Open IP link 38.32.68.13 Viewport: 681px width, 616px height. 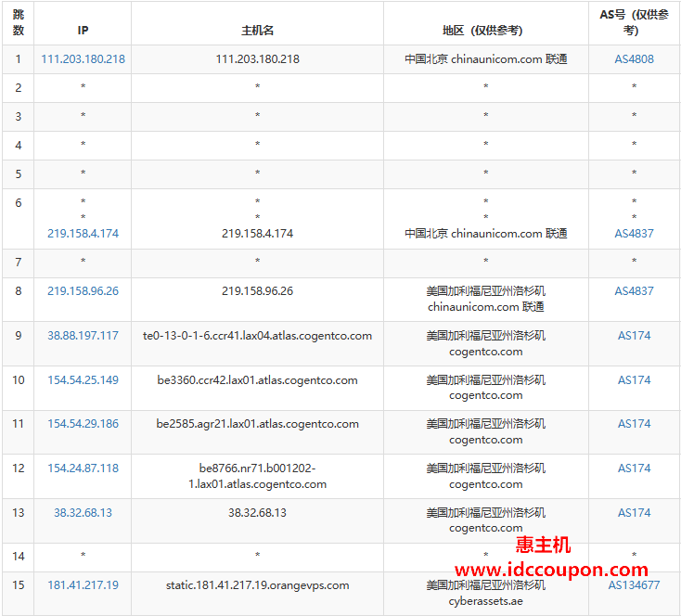click(83, 513)
